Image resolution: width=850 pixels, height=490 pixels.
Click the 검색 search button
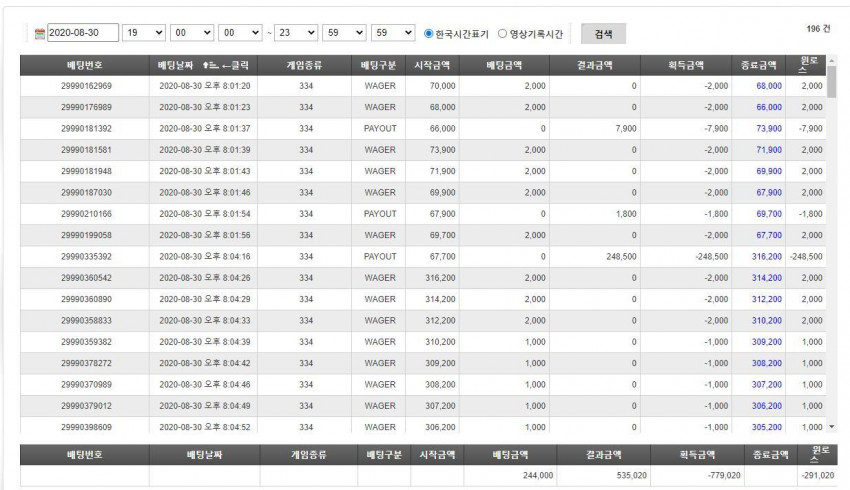[603, 34]
